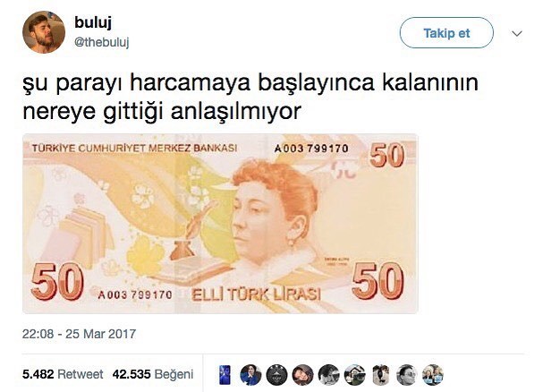Follow the account with Takip et
The height and width of the screenshot is (392, 543).
(x=446, y=32)
